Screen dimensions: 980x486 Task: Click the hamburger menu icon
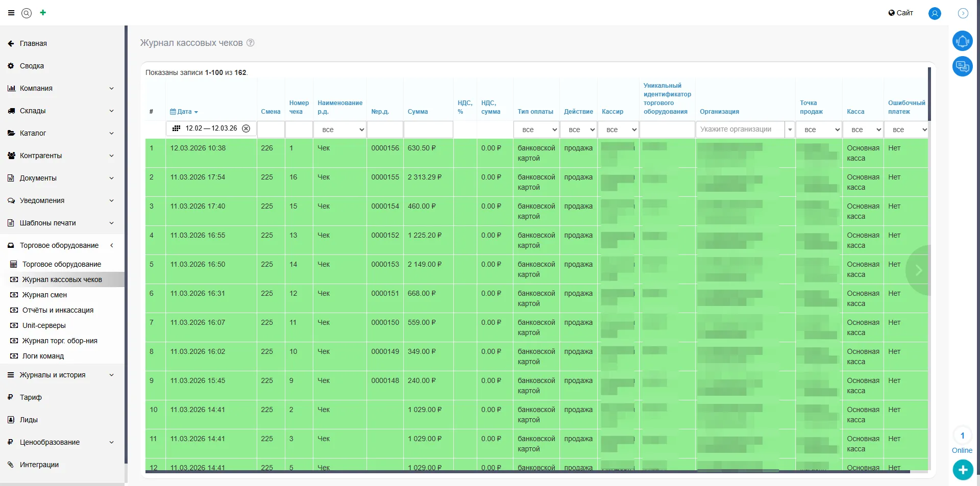pyautogui.click(x=11, y=13)
